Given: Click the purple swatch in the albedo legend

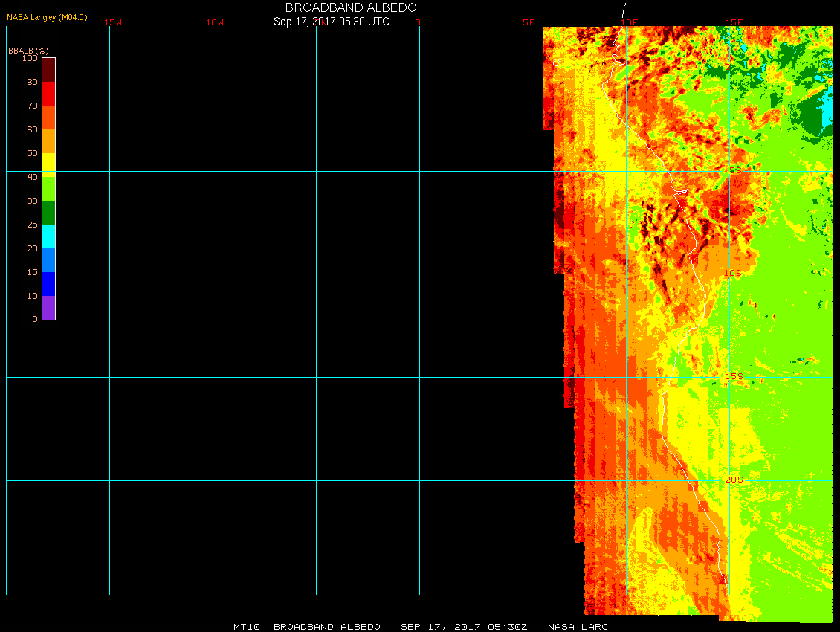Looking at the screenshot, I should [x=48, y=308].
